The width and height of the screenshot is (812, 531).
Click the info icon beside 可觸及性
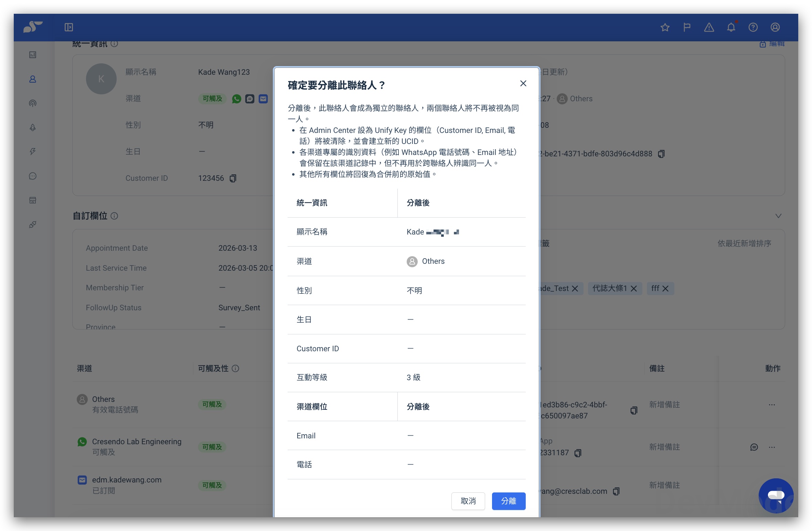pos(235,368)
